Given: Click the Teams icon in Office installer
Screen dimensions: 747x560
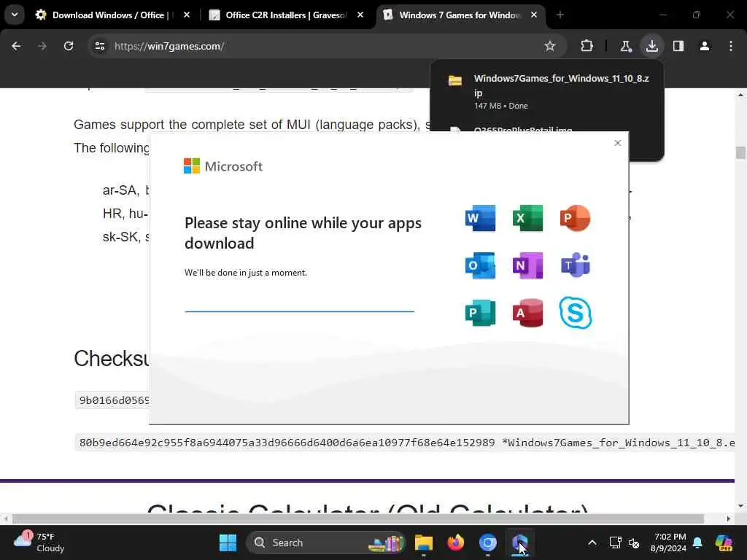Looking at the screenshot, I should [x=575, y=265].
